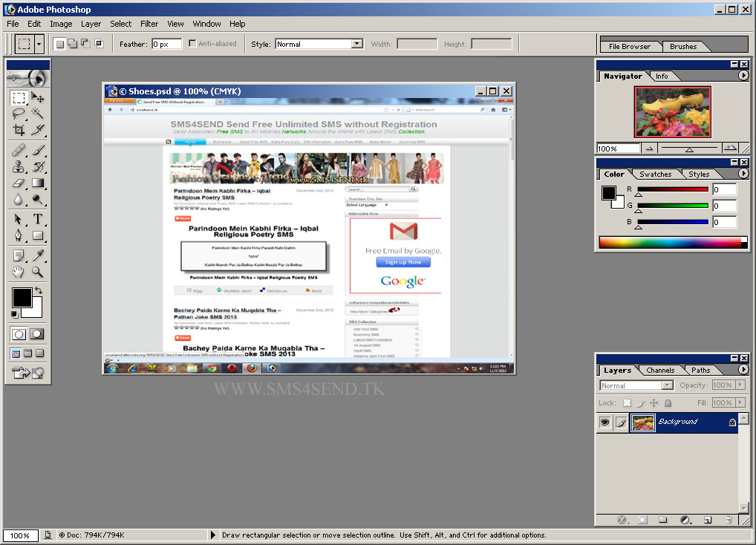Switch to the Channels tab
This screenshot has width=756, height=545.
(x=660, y=370)
